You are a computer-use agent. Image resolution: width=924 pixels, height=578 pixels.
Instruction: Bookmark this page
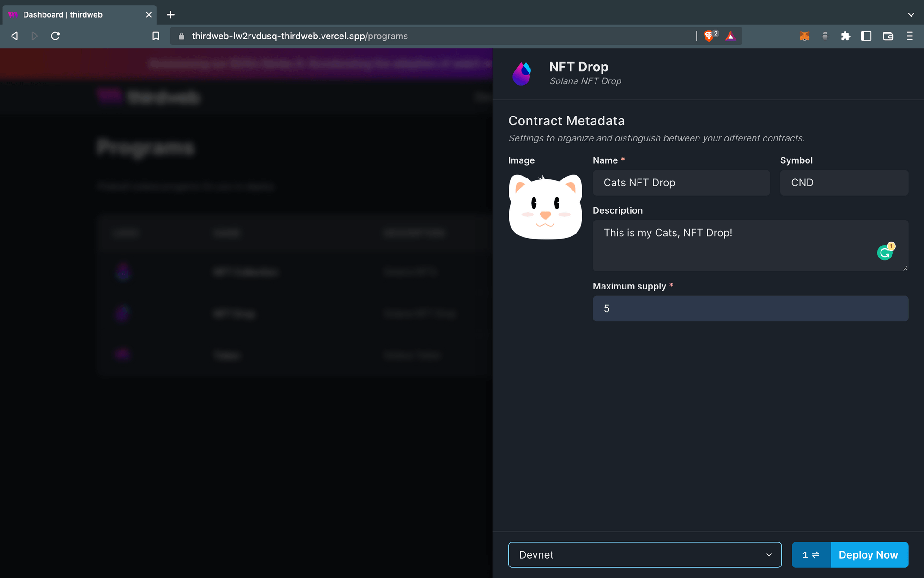point(156,36)
